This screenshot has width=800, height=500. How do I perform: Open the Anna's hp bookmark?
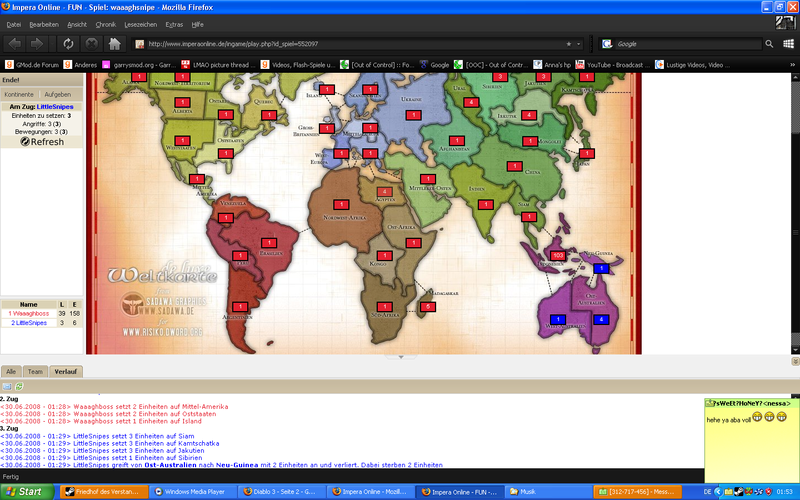pos(552,65)
